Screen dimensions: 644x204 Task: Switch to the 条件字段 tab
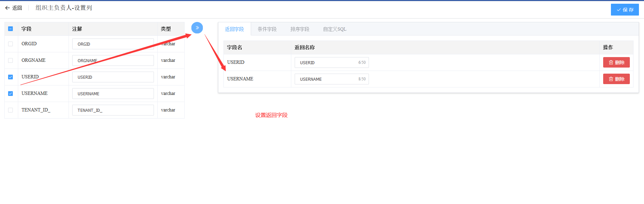point(267,29)
